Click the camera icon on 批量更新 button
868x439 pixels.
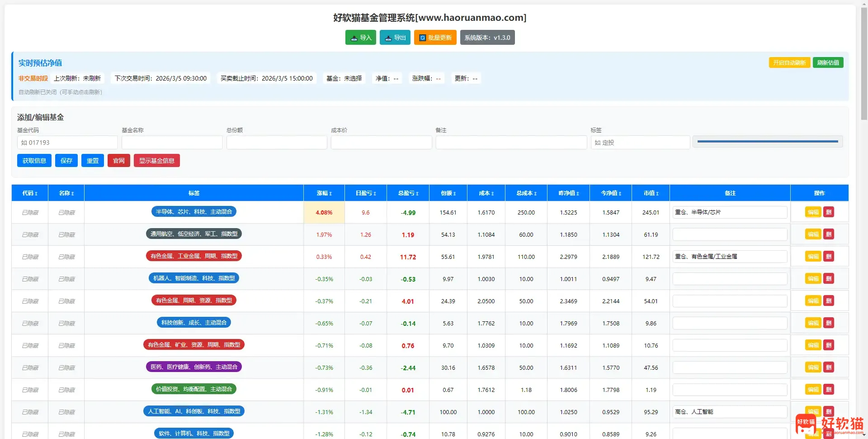click(x=422, y=38)
